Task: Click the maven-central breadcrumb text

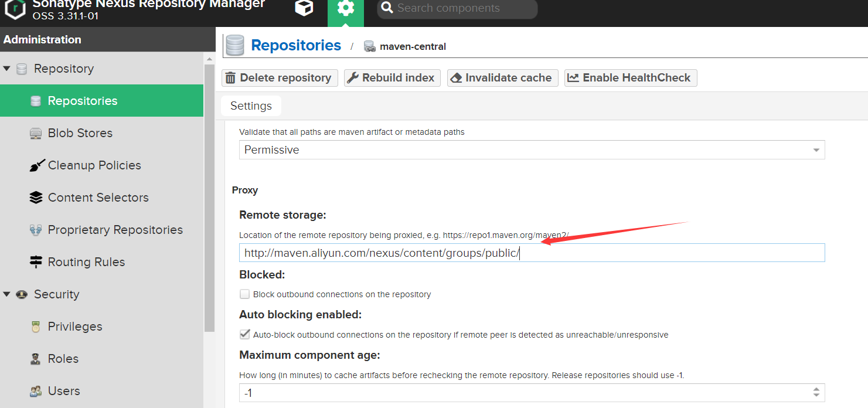Action: [413, 46]
